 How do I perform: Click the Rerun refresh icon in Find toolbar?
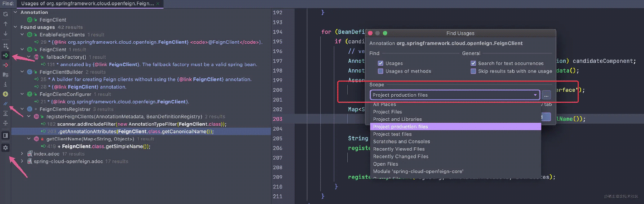(5, 14)
